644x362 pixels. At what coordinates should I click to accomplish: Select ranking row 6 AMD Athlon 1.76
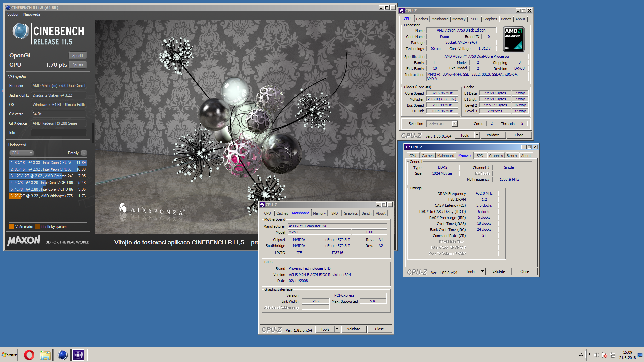click(x=48, y=196)
